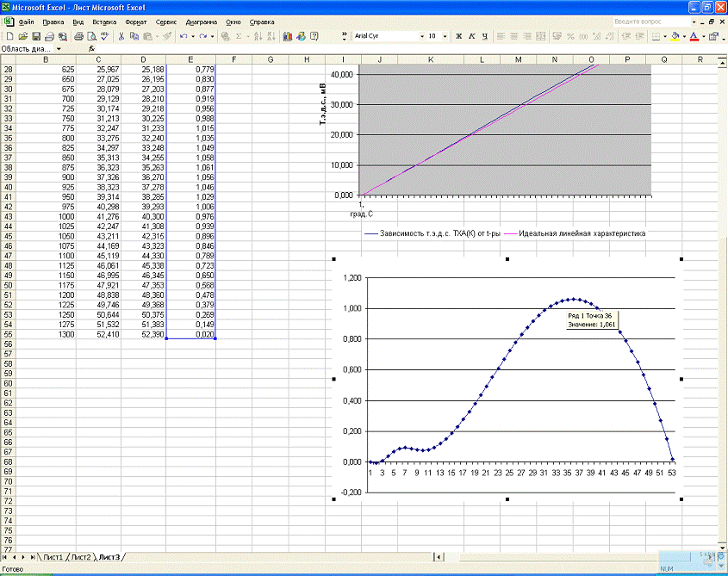The image size is (728, 576).
Task: Toggle Underline formatting button Ч
Action: 485,37
